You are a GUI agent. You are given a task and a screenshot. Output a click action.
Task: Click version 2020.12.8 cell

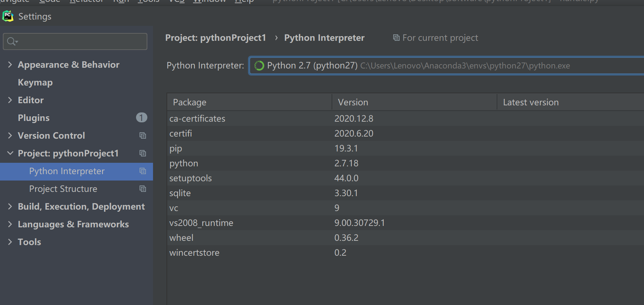tap(354, 118)
